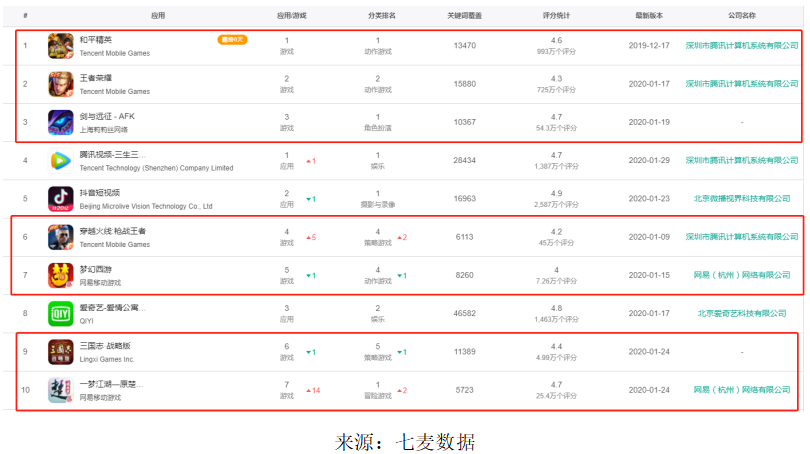810x454 pixels.
Task: Click 梦幻西游 app name
Action: (96, 269)
